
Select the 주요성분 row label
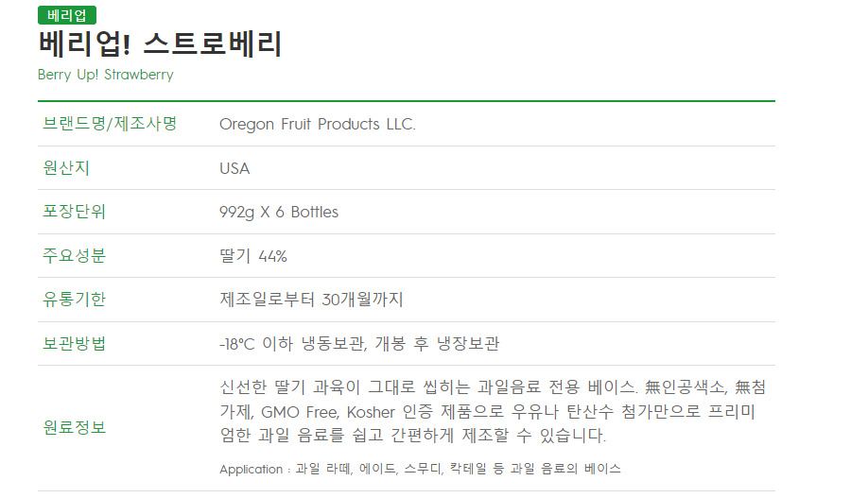pyautogui.click(x=75, y=256)
